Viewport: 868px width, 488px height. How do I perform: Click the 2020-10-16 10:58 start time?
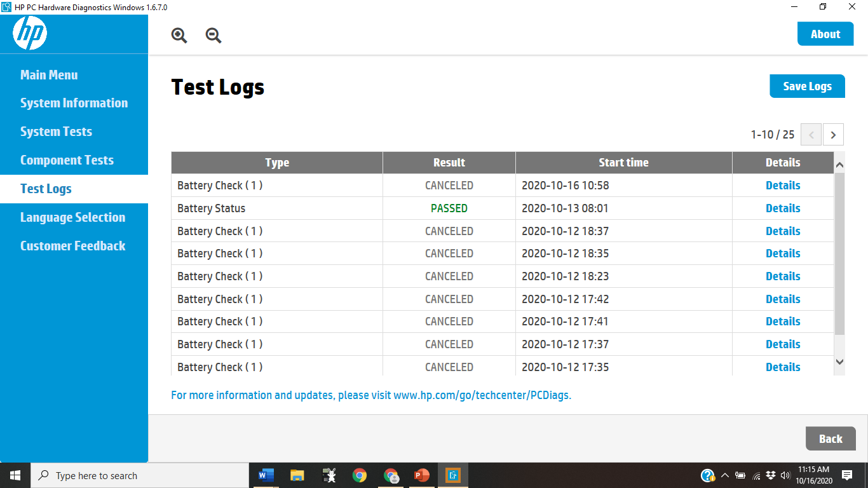566,186
